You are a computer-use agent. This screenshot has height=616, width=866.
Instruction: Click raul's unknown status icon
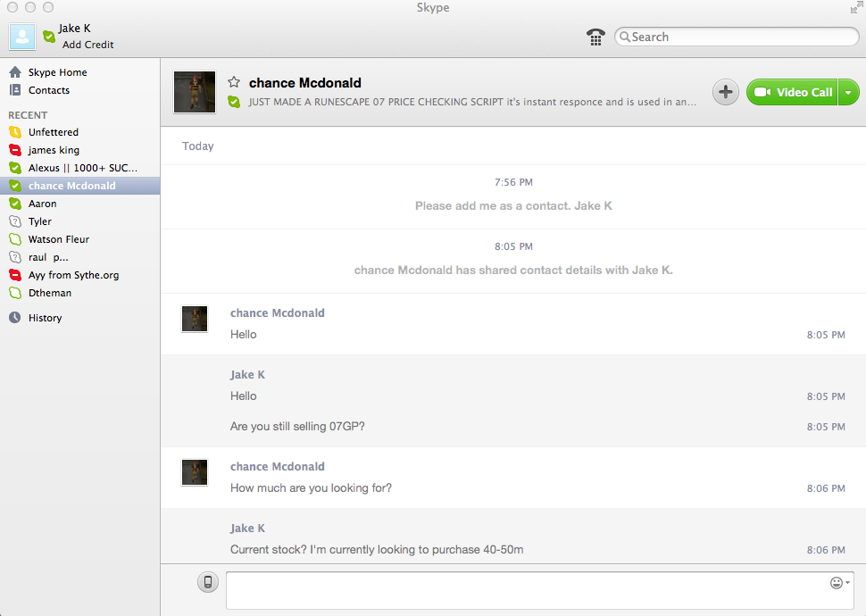click(15, 257)
